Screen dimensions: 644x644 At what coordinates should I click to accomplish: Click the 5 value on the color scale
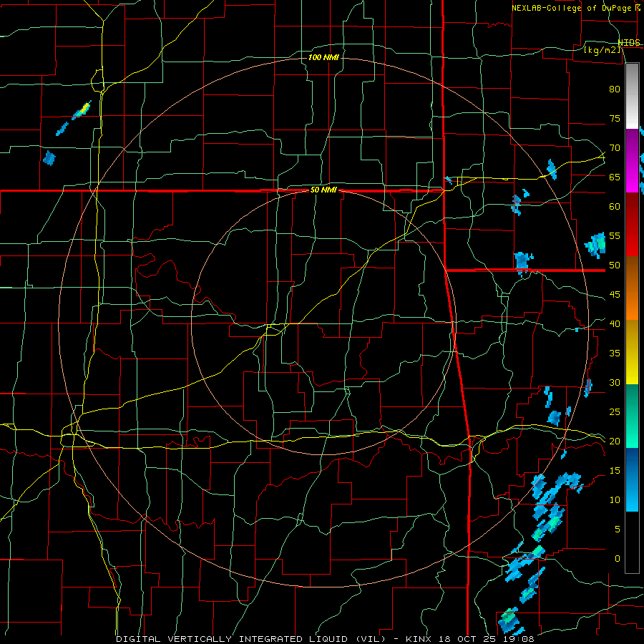pyautogui.click(x=618, y=530)
